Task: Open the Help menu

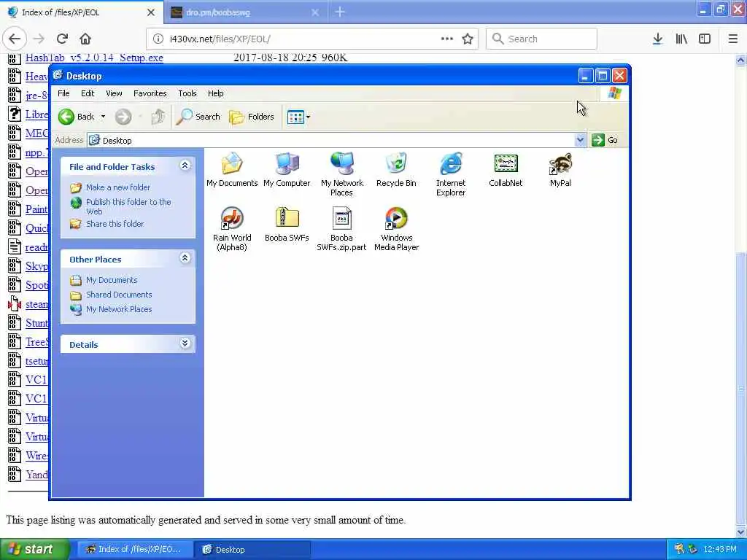Action: tap(215, 93)
